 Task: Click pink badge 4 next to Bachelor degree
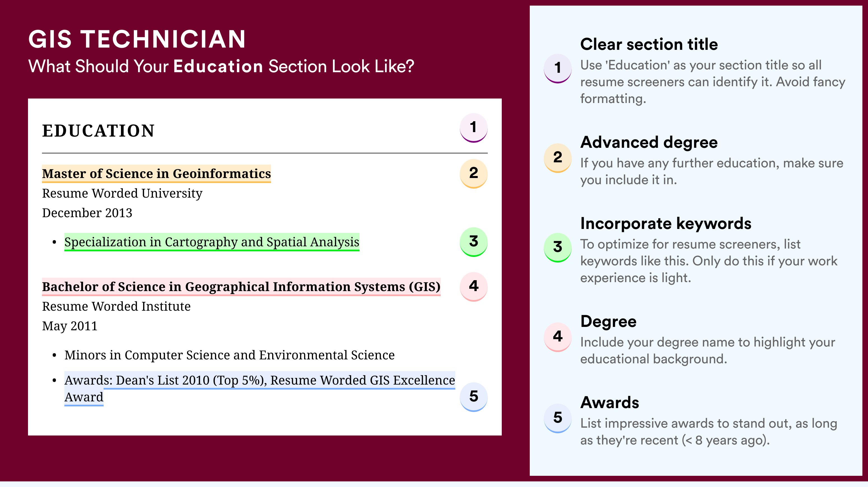tap(473, 287)
